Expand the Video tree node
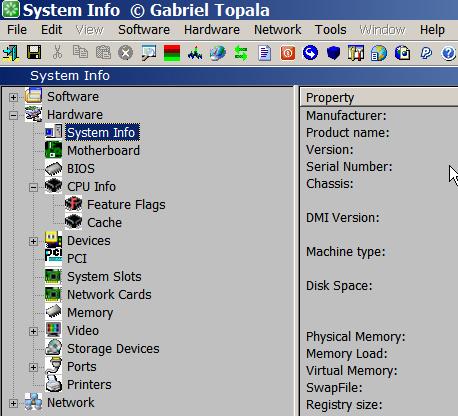 pyautogui.click(x=33, y=331)
